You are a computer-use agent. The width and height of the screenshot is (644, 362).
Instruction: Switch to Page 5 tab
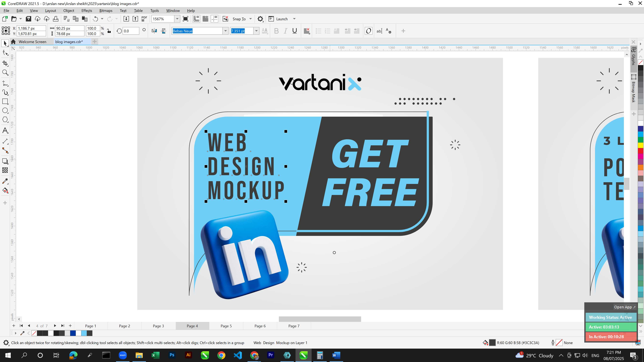click(x=226, y=326)
